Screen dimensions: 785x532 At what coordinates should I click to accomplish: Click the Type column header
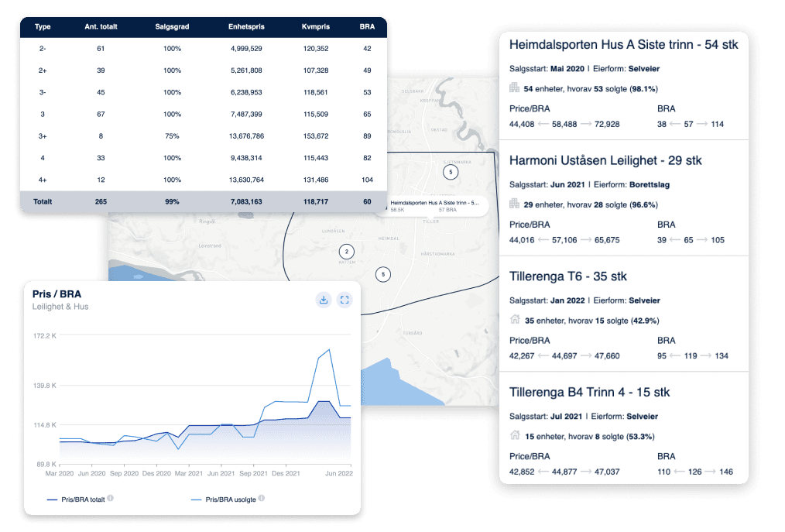pyautogui.click(x=43, y=26)
